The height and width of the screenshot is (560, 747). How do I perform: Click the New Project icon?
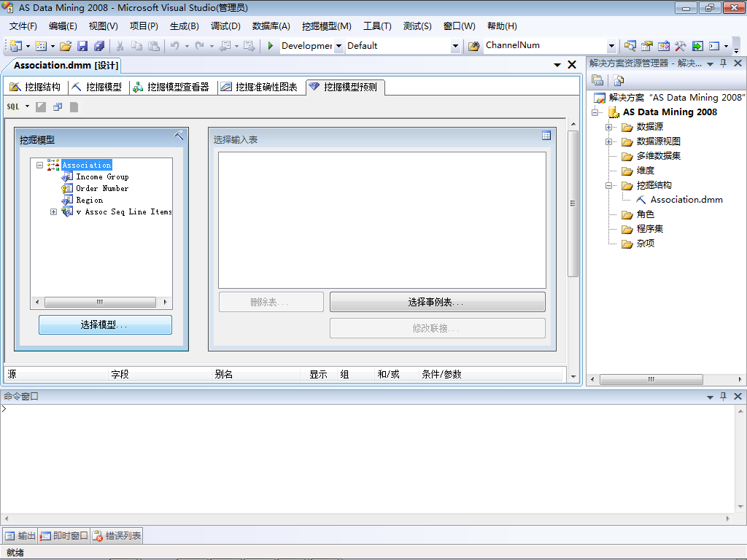coord(16,46)
